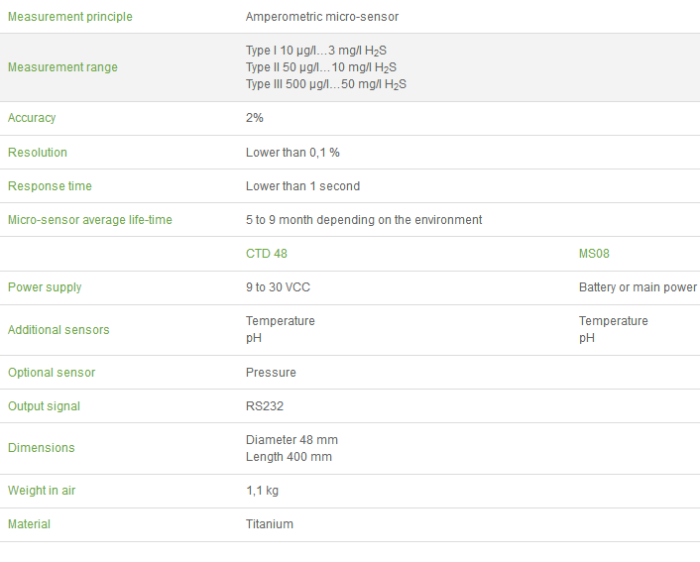Image resolution: width=700 pixels, height=562 pixels.
Task: Select the Optional sensor label
Action: click(52, 372)
